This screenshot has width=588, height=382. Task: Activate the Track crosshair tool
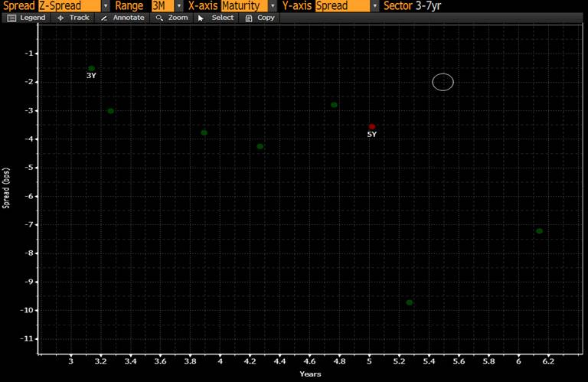[60, 18]
